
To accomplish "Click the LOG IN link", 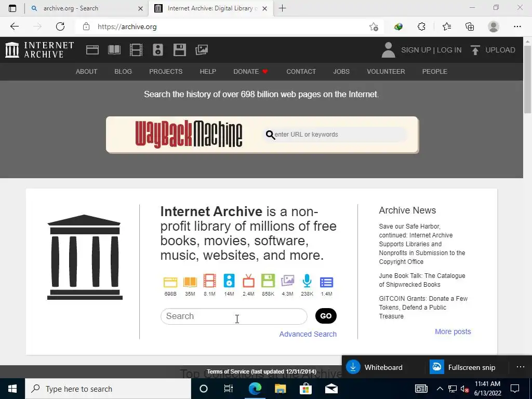I will [449, 50].
